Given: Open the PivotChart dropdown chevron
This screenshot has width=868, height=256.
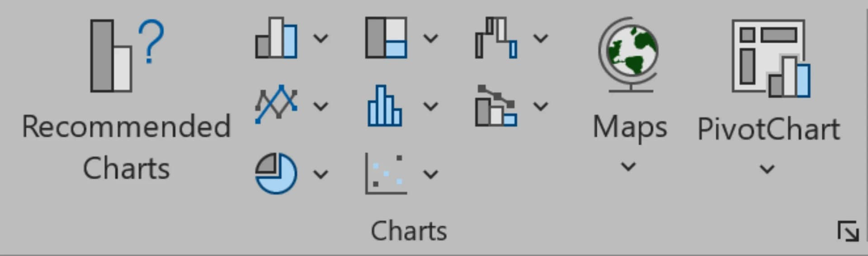Looking at the screenshot, I should point(767,169).
